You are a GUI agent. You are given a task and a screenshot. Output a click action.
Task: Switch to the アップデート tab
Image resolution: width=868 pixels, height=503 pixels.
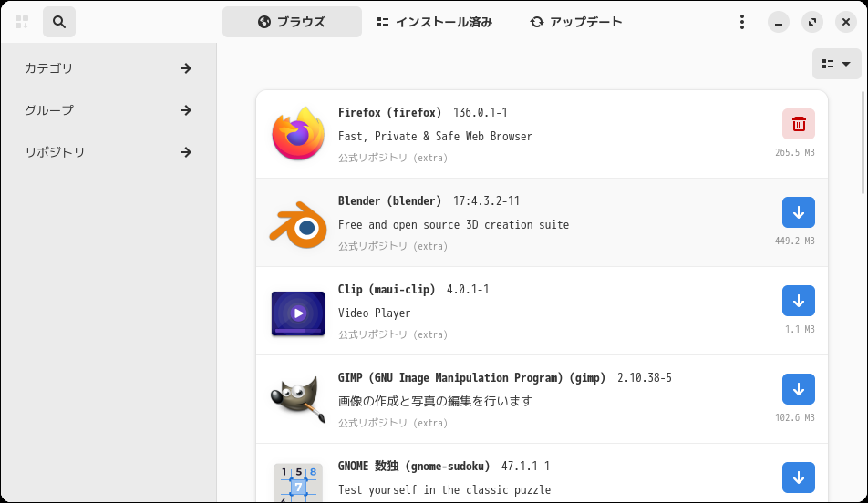coord(576,22)
